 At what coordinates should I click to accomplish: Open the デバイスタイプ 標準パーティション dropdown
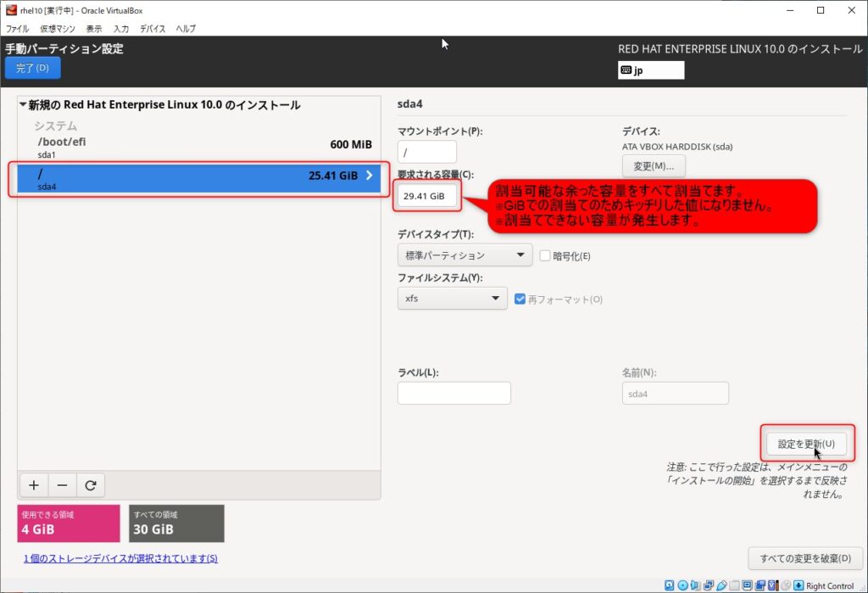464,255
